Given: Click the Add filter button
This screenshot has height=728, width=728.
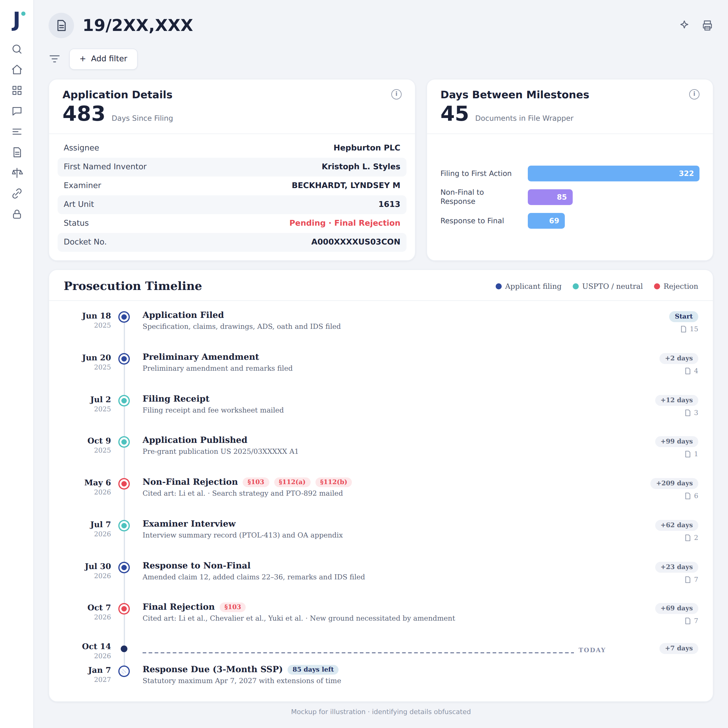Looking at the screenshot, I should point(103,59).
